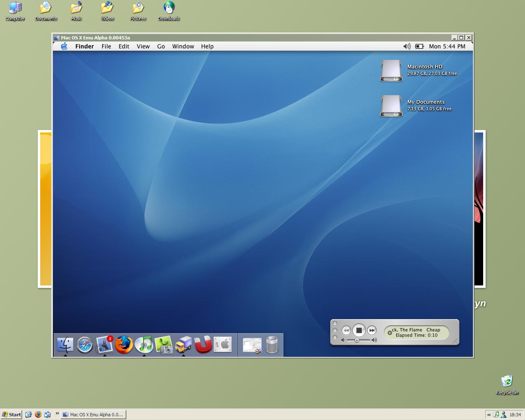The width and height of the screenshot is (525, 420).
Task: Open the File menu
Action: click(x=106, y=46)
